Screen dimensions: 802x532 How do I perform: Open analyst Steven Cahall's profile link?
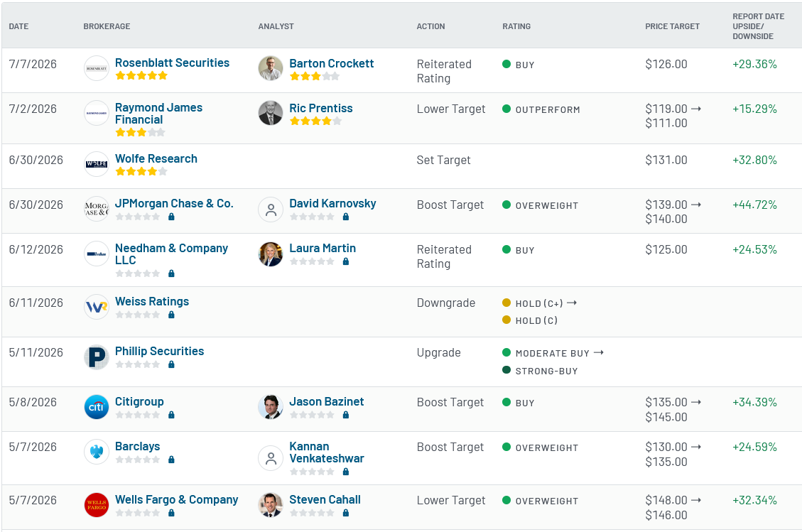325,500
